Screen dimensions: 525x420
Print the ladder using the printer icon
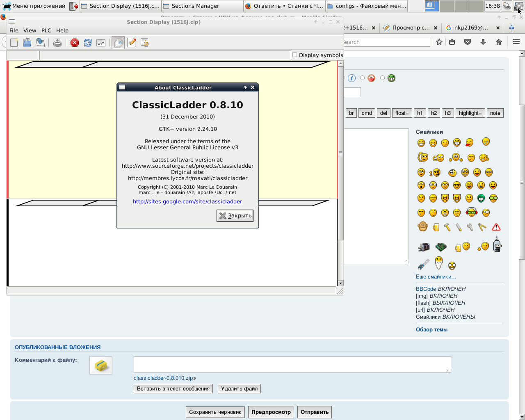[57, 43]
